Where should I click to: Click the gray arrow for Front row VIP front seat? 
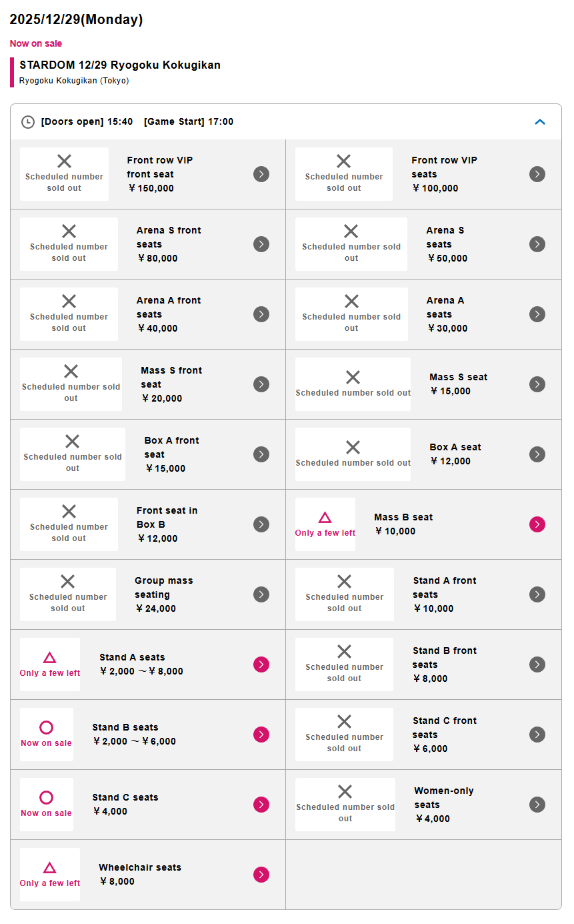(261, 174)
